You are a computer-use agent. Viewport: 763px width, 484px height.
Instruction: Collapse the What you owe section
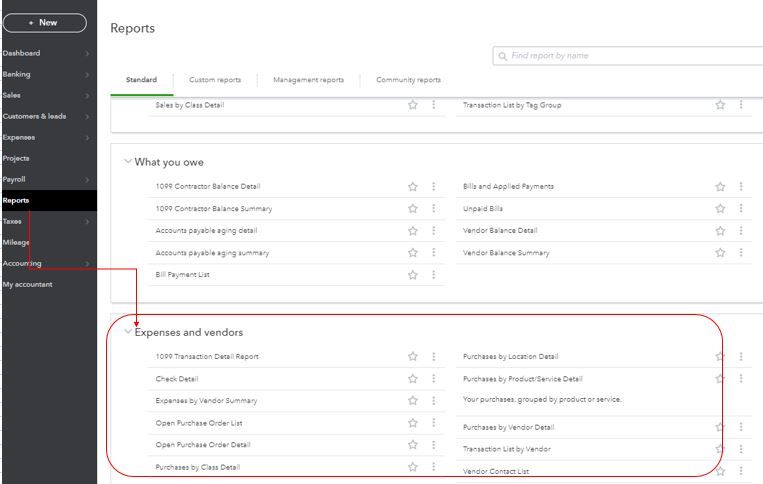(127, 161)
